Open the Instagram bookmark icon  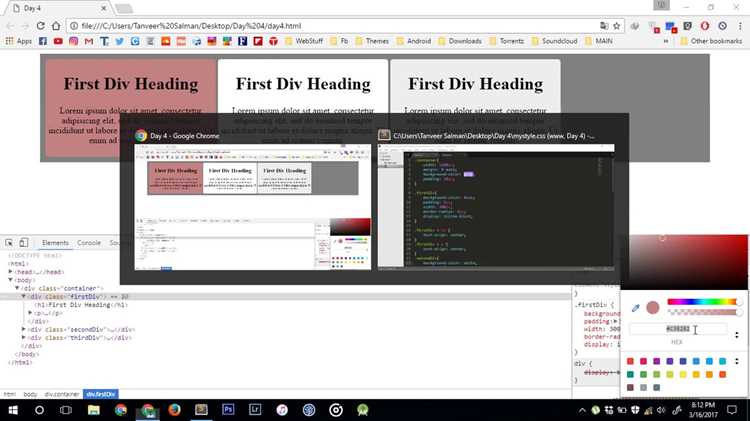(73, 41)
